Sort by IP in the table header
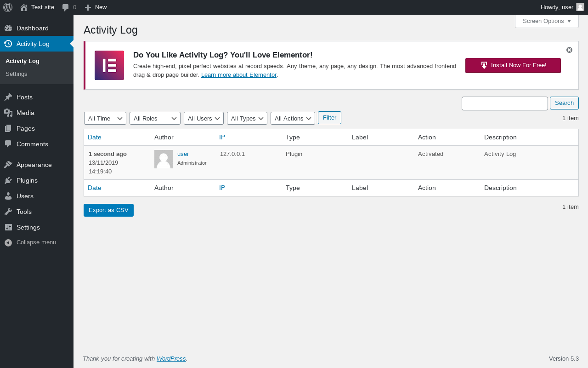This screenshot has height=368, width=588. [x=222, y=137]
